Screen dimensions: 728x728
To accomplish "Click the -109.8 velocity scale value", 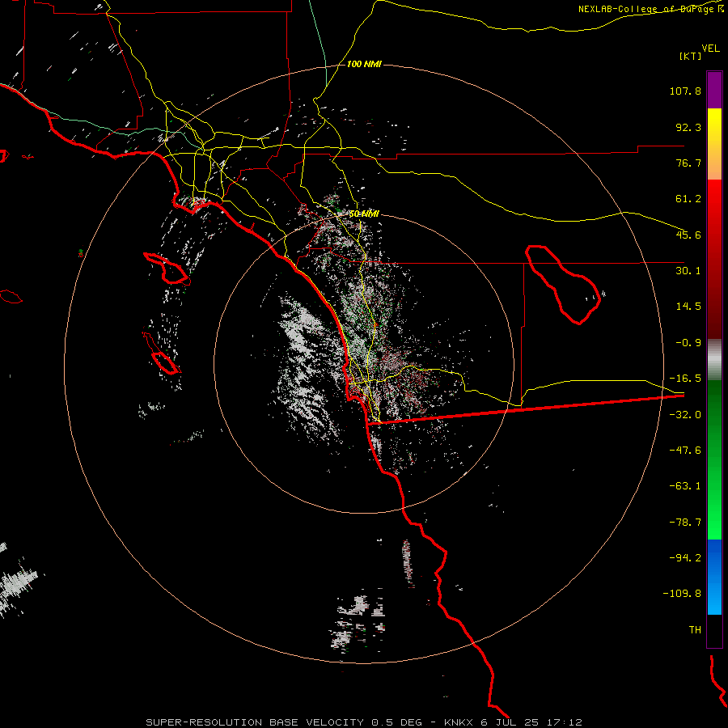I will [682, 594].
